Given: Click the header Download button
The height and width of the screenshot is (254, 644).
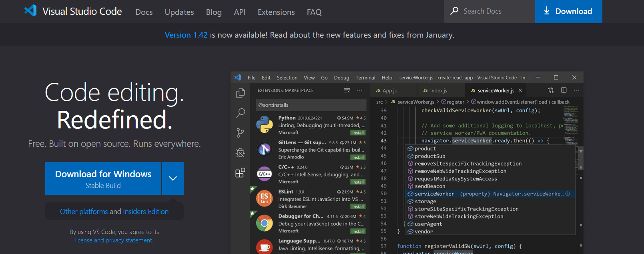Looking at the screenshot, I should tap(569, 11).
